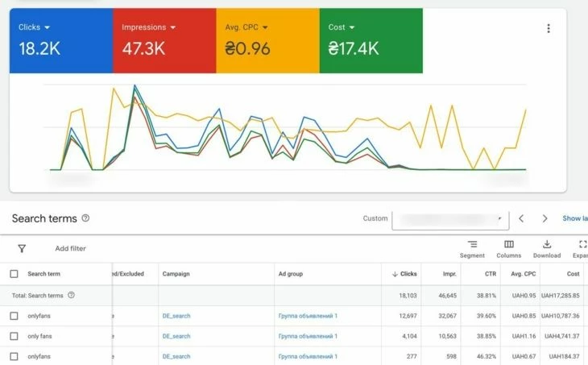Click the UAH1.16 average CPC cell
The height and width of the screenshot is (365, 588).
[524, 336]
